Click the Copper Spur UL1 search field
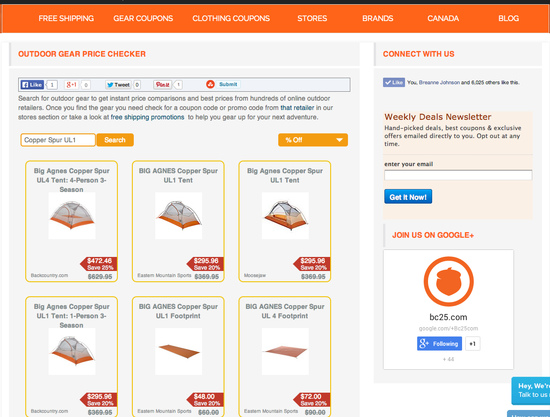 (x=58, y=140)
